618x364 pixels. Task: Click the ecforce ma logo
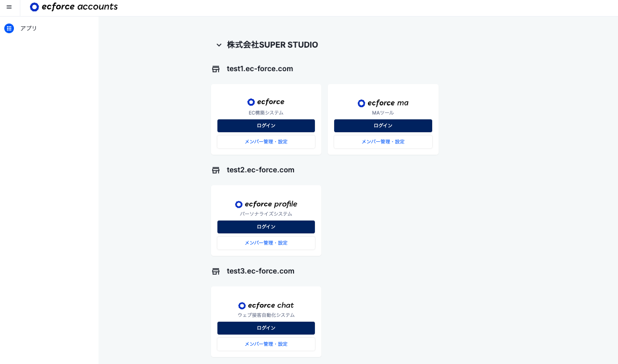pos(383,102)
